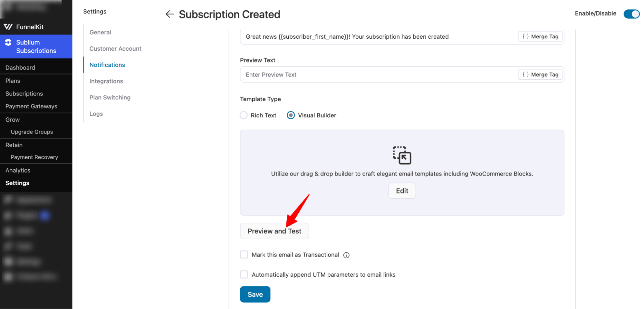Image resolution: width=644 pixels, height=309 pixels.
Task: Click into the Enter Preview Text field
Action: [x=377, y=75]
